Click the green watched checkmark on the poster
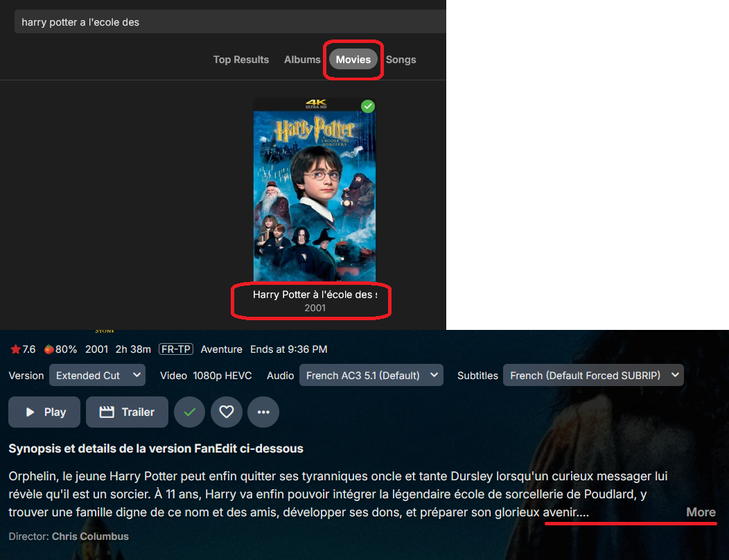Viewport: 729px width, 560px height. 368,107
